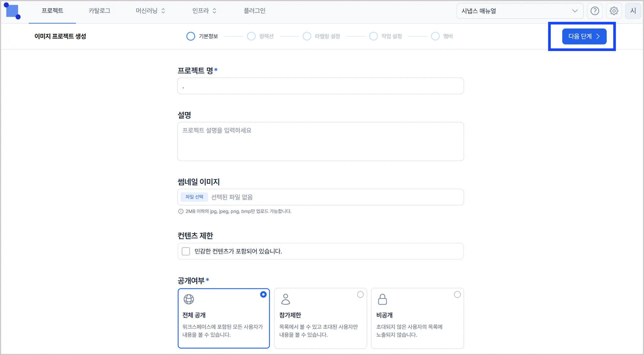Go to the 카탈로그 tab
This screenshot has height=355, width=644.
click(99, 11)
